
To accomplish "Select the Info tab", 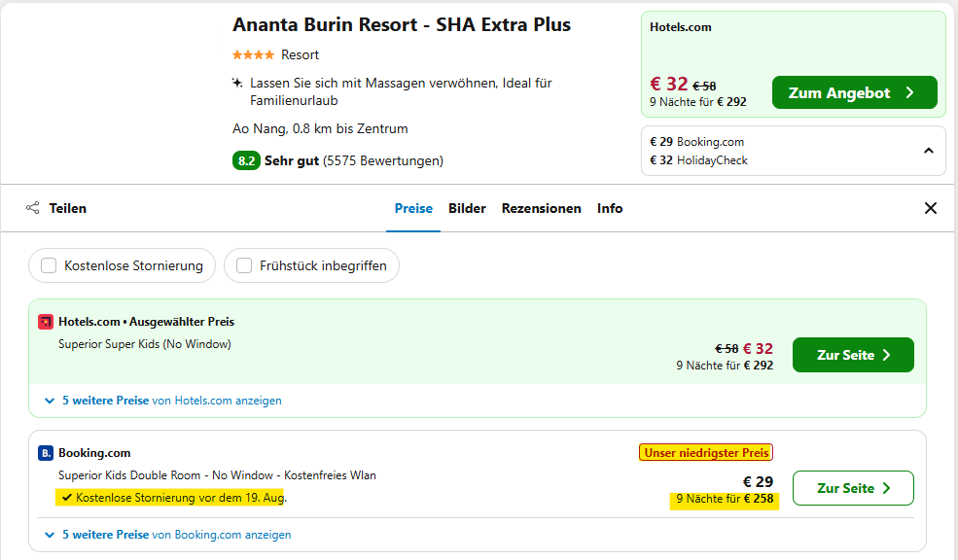I will [x=610, y=208].
